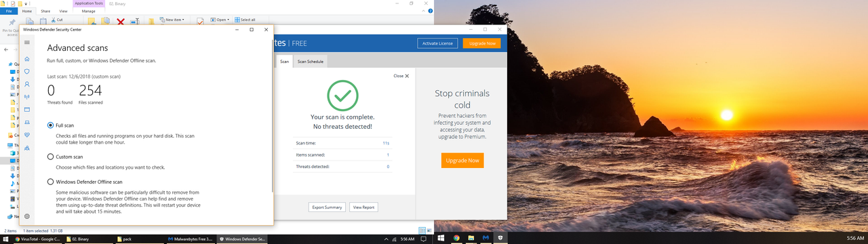
Task: Close the Malwarebytes scan result panel
Action: pos(401,76)
